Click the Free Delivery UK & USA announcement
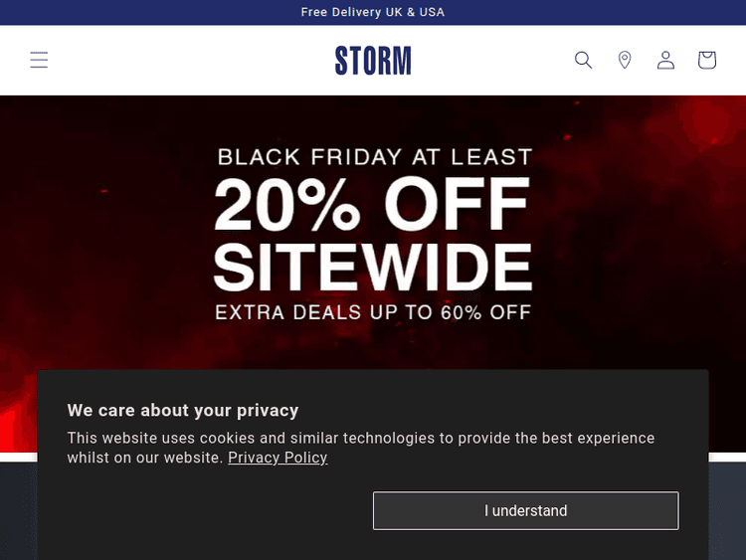The width and height of the screenshot is (746, 560). click(373, 12)
